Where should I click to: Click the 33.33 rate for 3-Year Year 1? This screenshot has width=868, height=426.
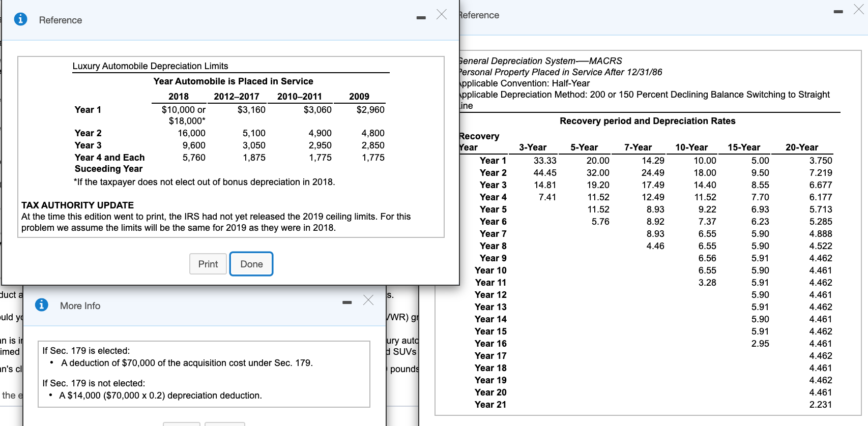click(545, 161)
